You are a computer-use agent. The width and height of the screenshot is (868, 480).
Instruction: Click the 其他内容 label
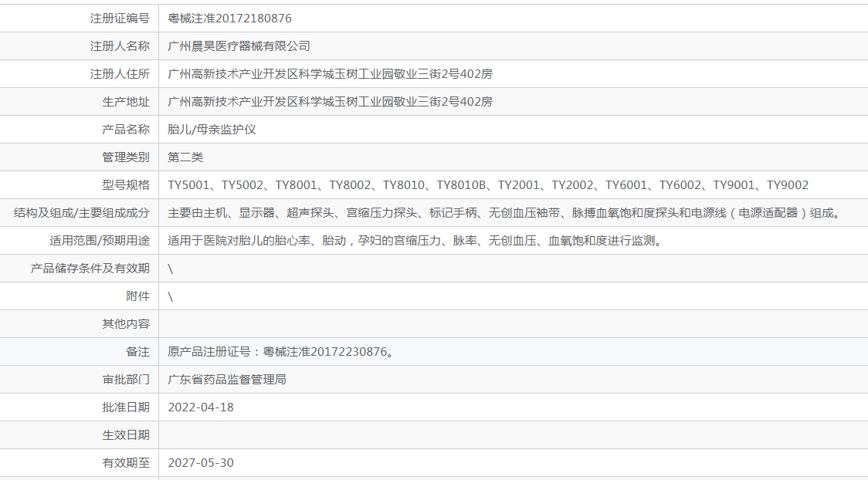click(x=126, y=324)
